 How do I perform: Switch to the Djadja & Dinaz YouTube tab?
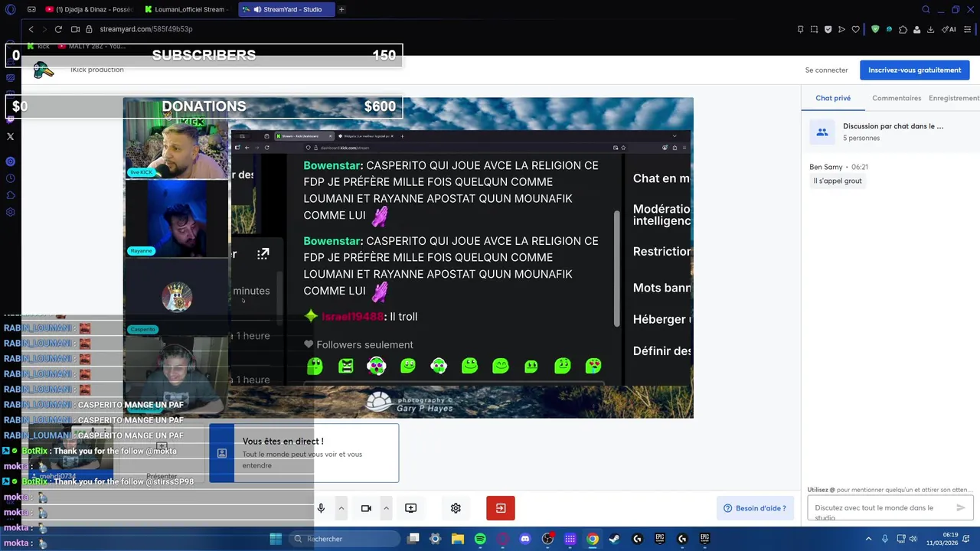click(90, 10)
